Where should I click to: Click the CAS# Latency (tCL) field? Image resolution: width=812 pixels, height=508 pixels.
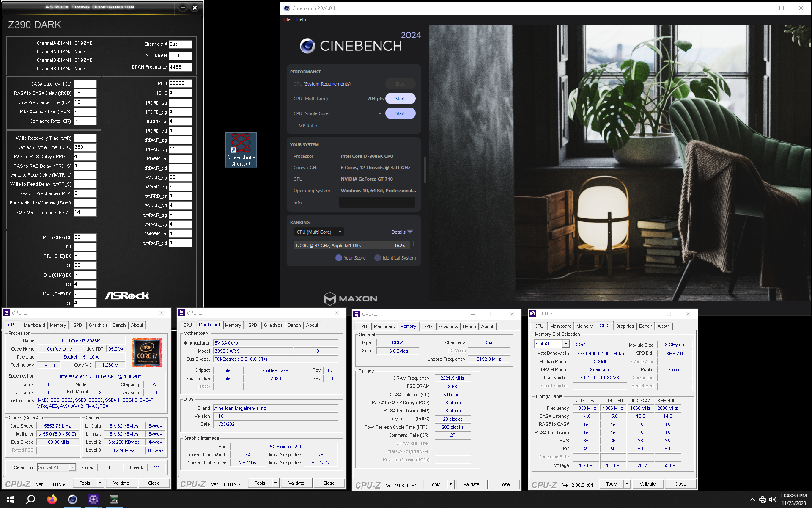pos(85,84)
